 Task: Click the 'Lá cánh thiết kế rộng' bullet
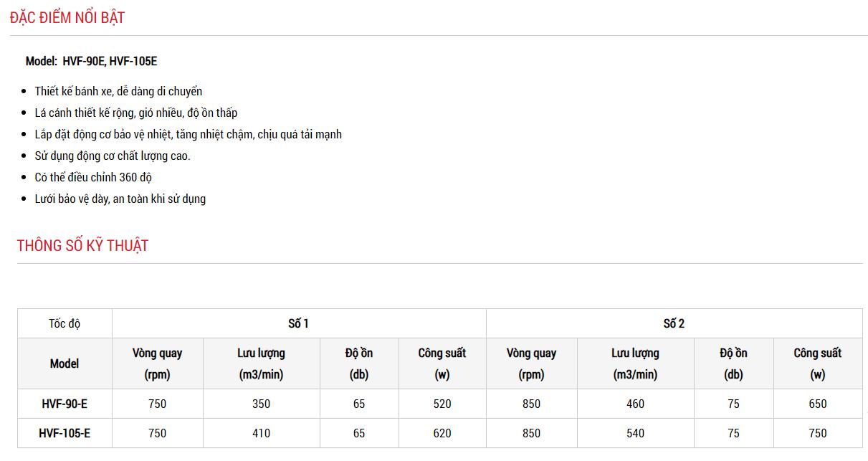click(x=135, y=113)
